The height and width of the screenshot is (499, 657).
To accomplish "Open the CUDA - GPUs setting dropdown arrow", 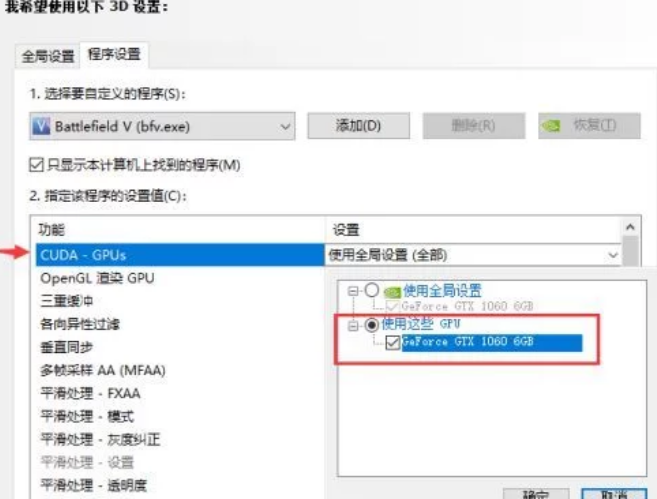I will 613,255.
